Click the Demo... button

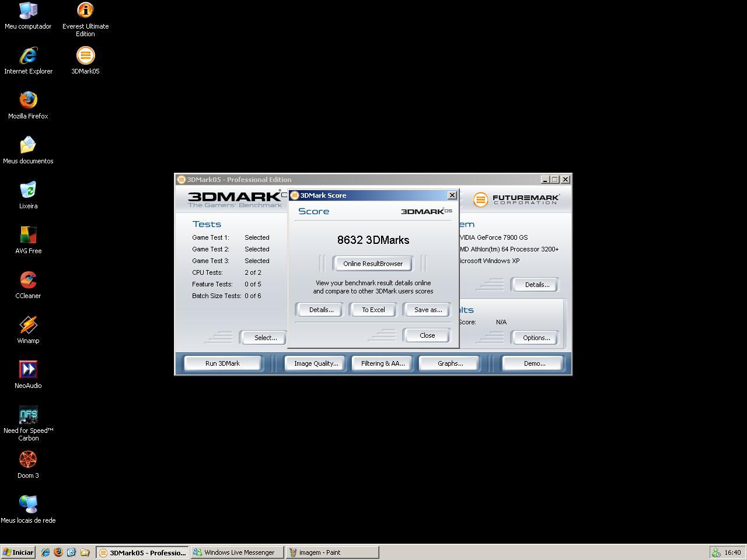[534, 363]
